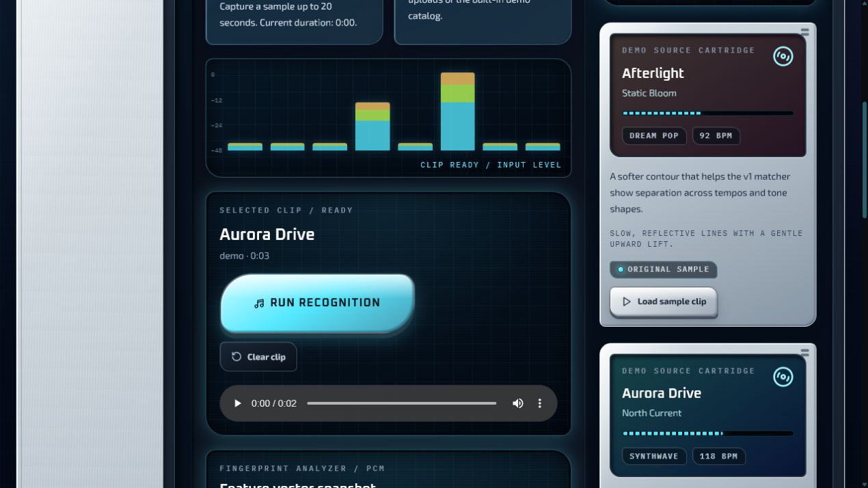This screenshot has width=868, height=488.
Task: Click the Aurora Drive selected clip title
Action: (267, 234)
